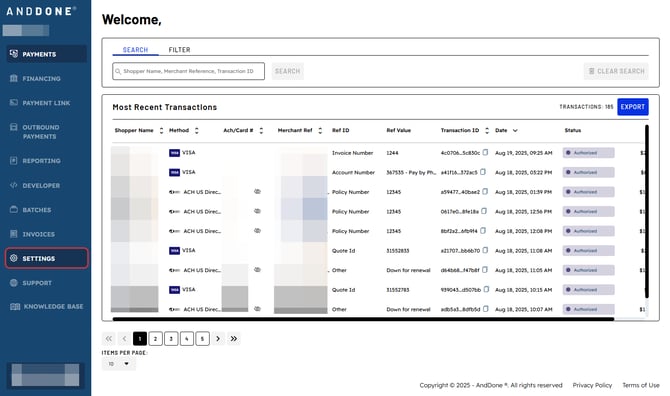
Task: Reveal account number for 11:05 AM ACH row
Action: tap(257, 270)
